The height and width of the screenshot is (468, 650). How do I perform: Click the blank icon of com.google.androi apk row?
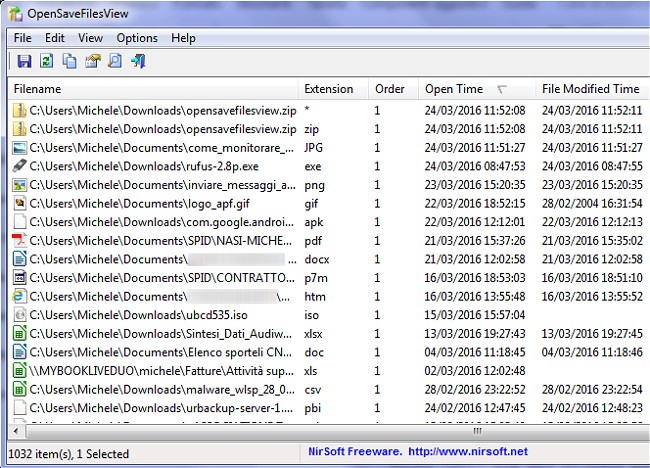tap(19, 222)
